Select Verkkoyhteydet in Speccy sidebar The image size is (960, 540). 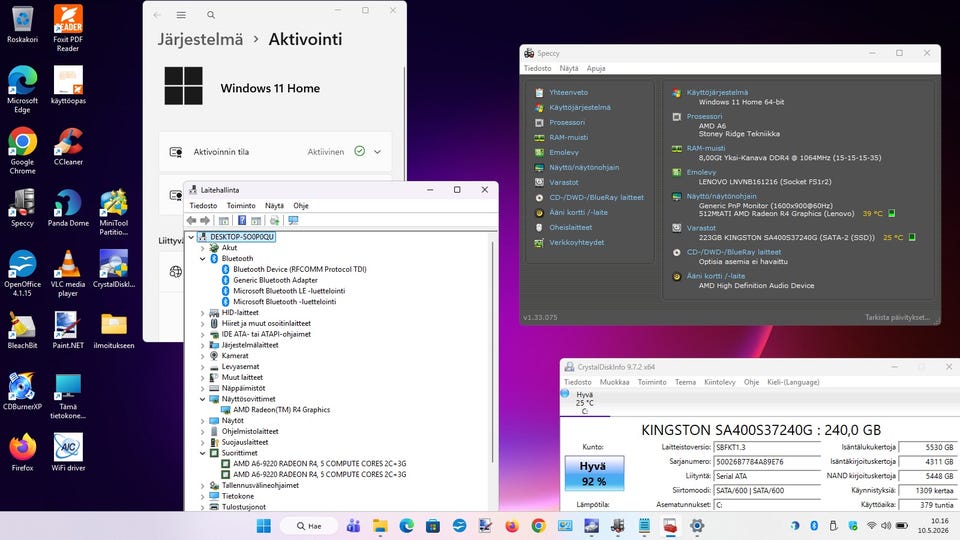(x=577, y=242)
